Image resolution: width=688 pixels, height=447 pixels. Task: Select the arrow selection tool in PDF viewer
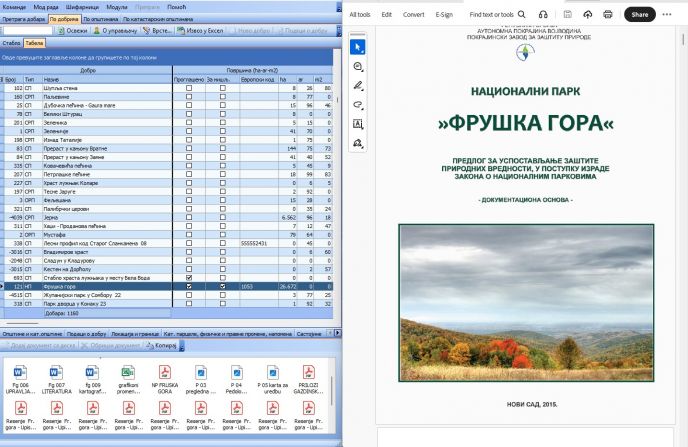[358, 47]
